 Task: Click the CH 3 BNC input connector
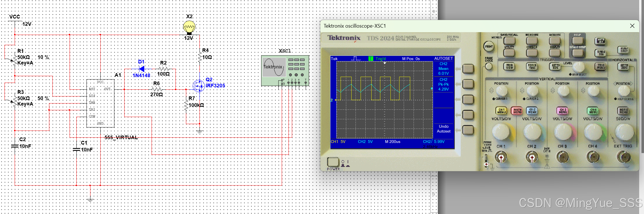click(x=562, y=157)
